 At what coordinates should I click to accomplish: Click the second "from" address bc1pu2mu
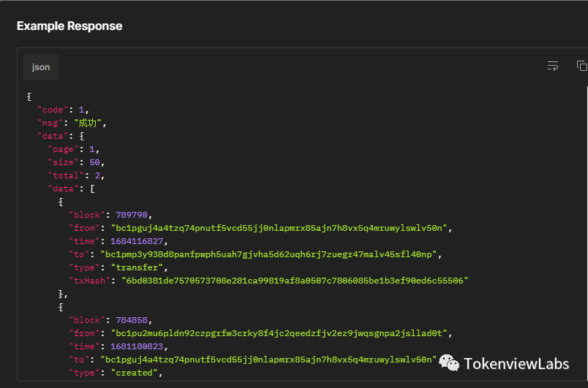click(x=279, y=333)
